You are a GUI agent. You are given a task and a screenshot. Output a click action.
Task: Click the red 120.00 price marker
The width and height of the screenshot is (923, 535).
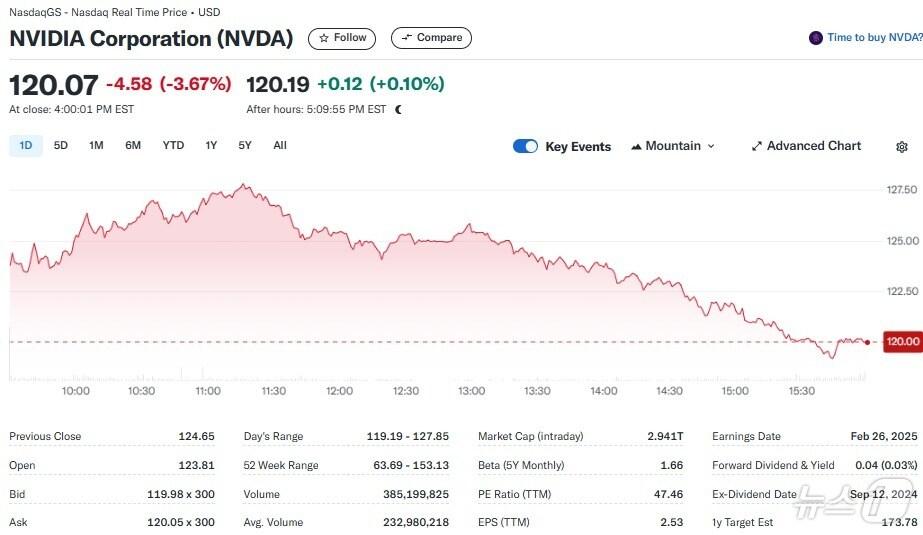coord(902,342)
